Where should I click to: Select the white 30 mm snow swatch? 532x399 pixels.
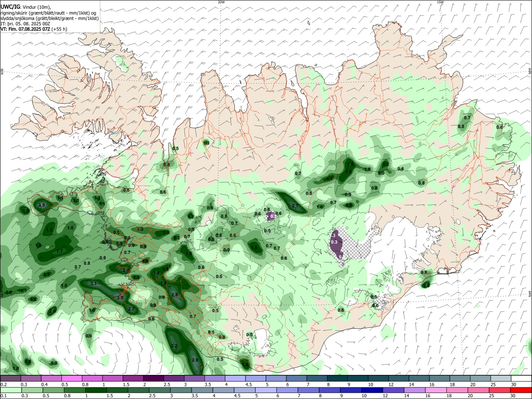click(x=521, y=379)
